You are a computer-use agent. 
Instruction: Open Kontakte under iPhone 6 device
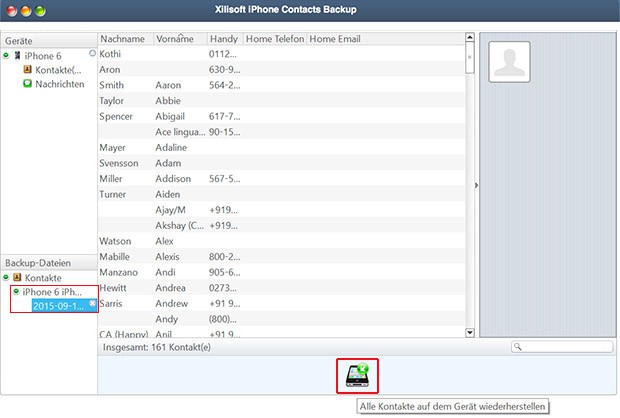pos(58,70)
